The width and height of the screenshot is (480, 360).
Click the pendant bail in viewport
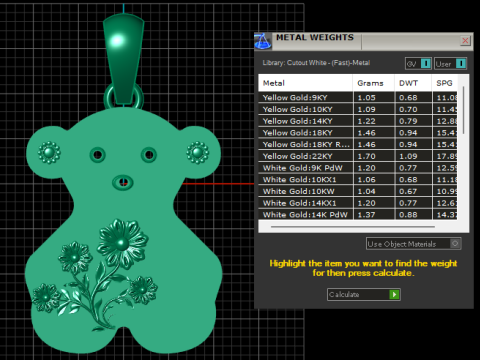coord(123,58)
